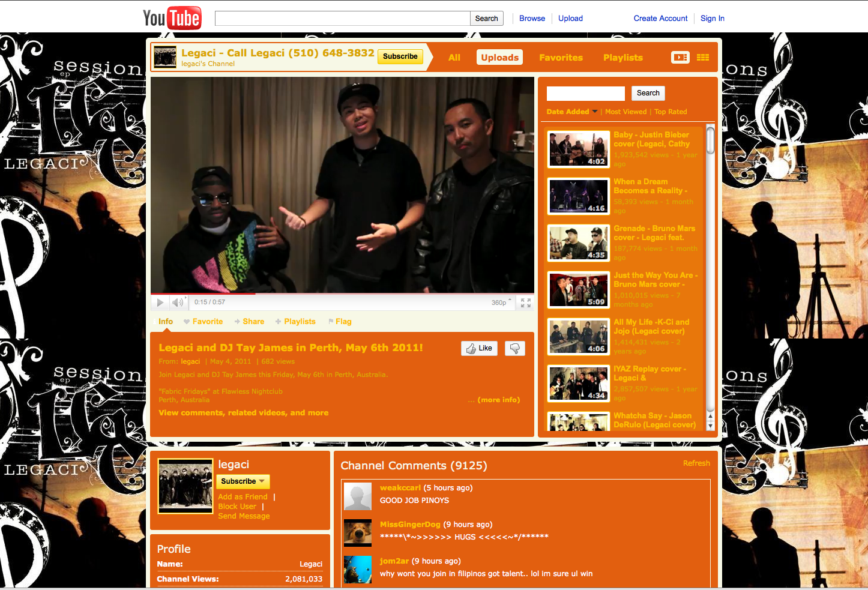Open the Upload link

[x=570, y=19]
